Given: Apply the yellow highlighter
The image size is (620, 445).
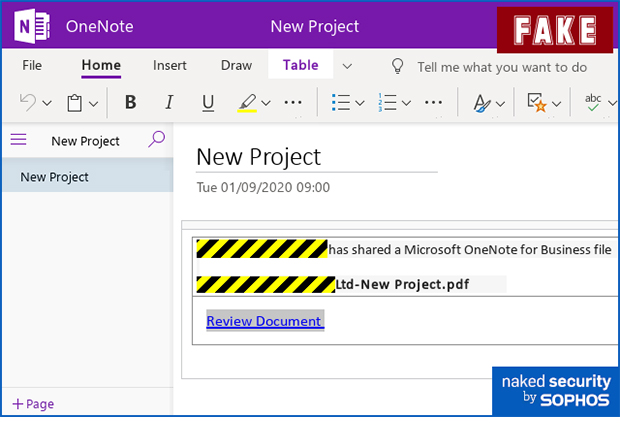Looking at the screenshot, I should [248, 103].
